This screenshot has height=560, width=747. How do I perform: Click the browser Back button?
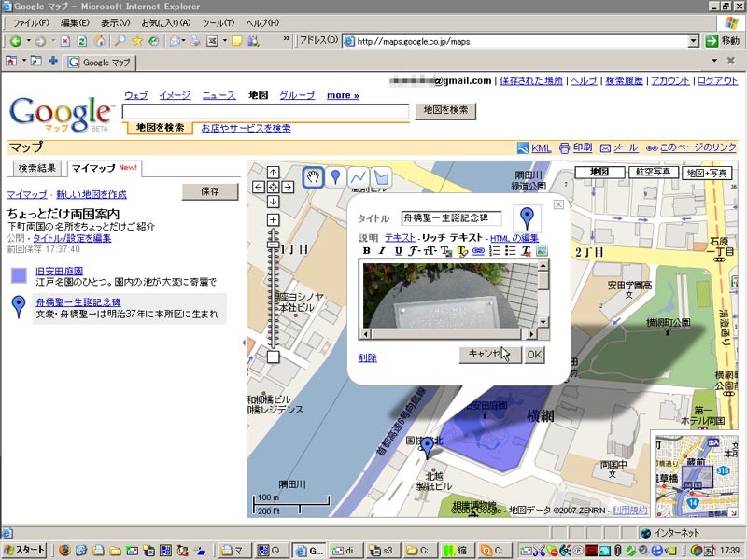pyautogui.click(x=16, y=41)
